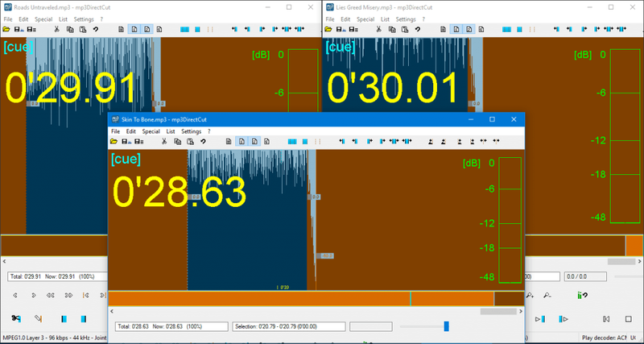Image resolution: width=644 pixels, height=344 pixels.
Task: Open File menu in Roads Untraveled window
Action: 8,19
